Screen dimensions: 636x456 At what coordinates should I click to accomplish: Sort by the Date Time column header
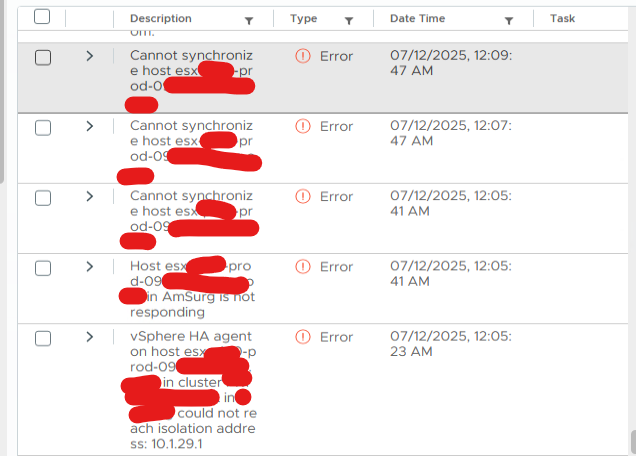click(x=417, y=18)
